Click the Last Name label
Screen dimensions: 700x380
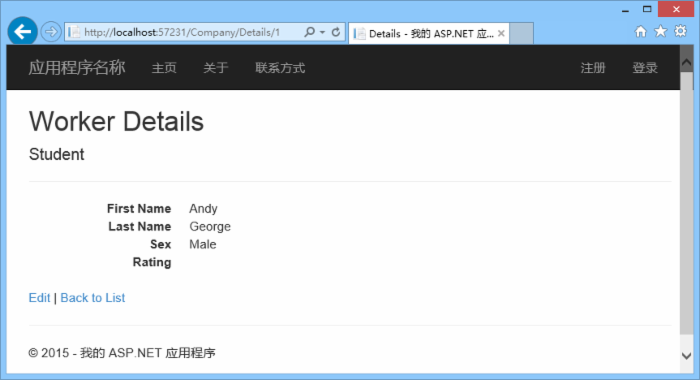click(x=140, y=226)
